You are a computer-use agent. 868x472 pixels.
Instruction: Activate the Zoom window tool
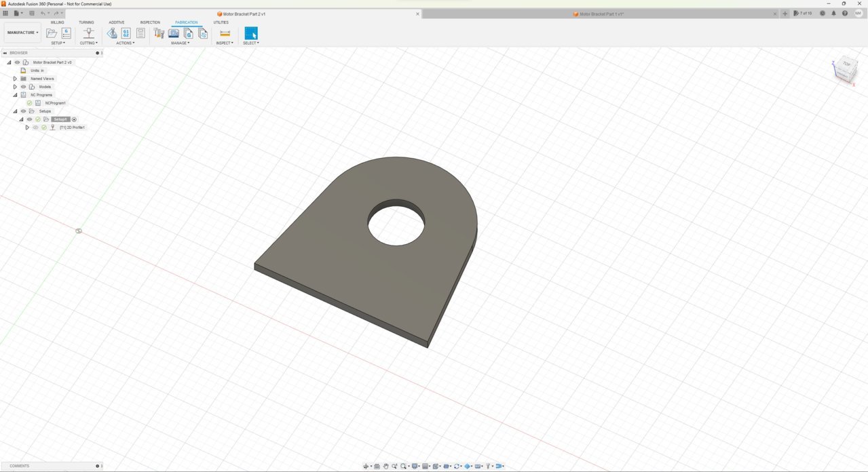point(394,466)
